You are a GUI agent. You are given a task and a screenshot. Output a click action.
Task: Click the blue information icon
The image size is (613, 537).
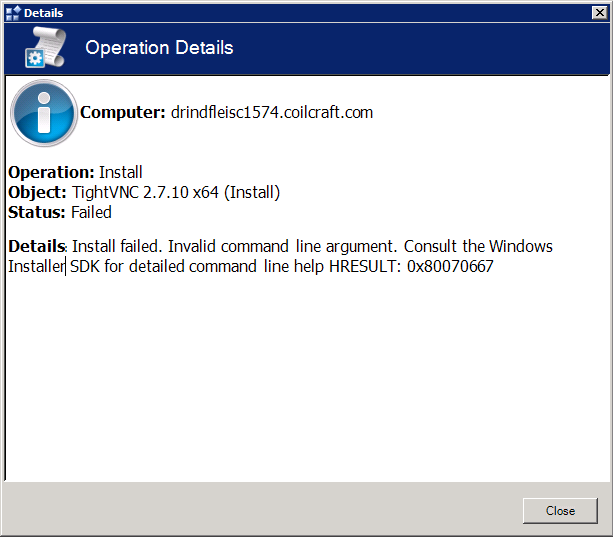44,113
